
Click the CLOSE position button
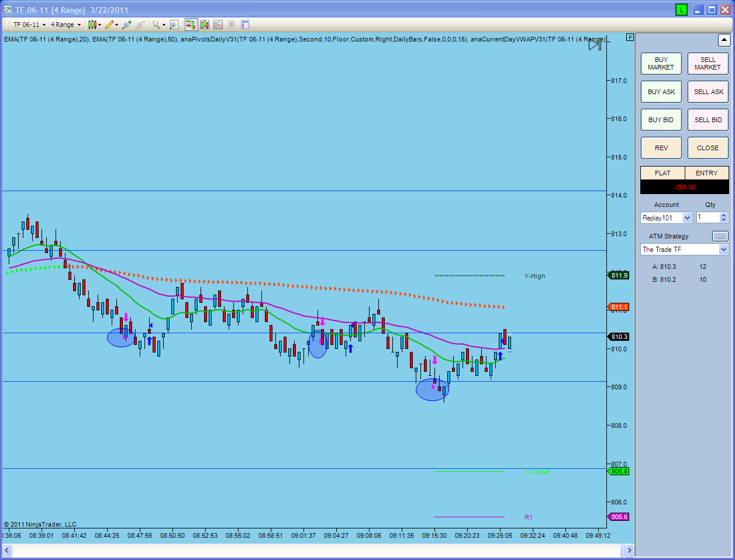click(x=708, y=148)
